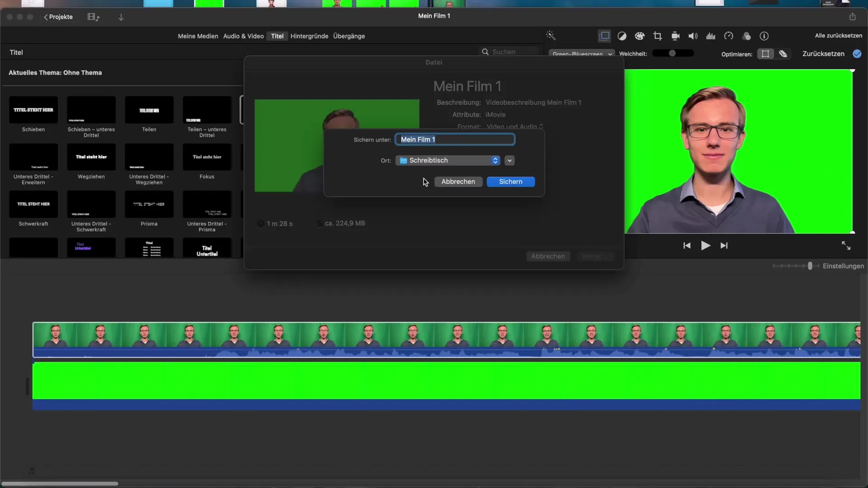Click Abbrechen in the save sheet
Viewport: 868px width, 488px height.
click(458, 182)
